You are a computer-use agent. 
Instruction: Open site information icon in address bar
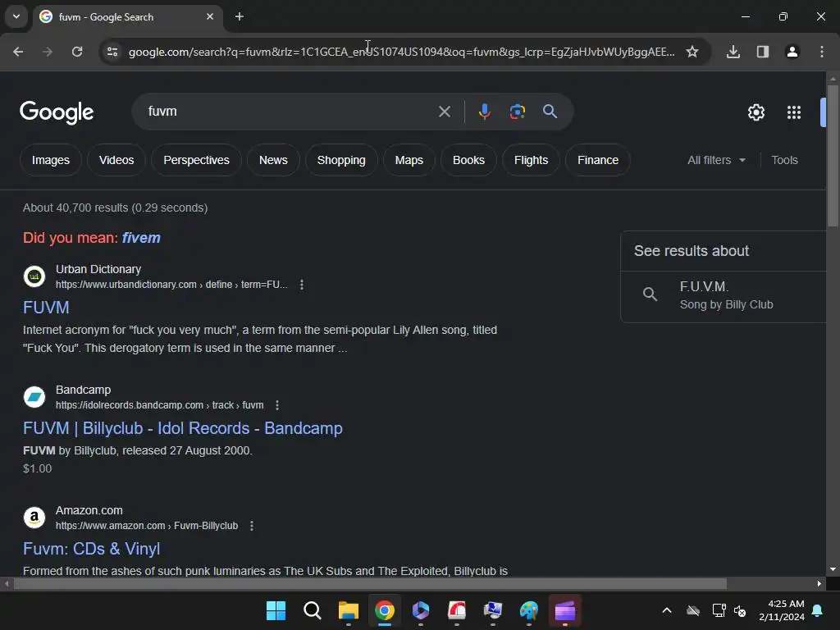pyautogui.click(x=112, y=52)
